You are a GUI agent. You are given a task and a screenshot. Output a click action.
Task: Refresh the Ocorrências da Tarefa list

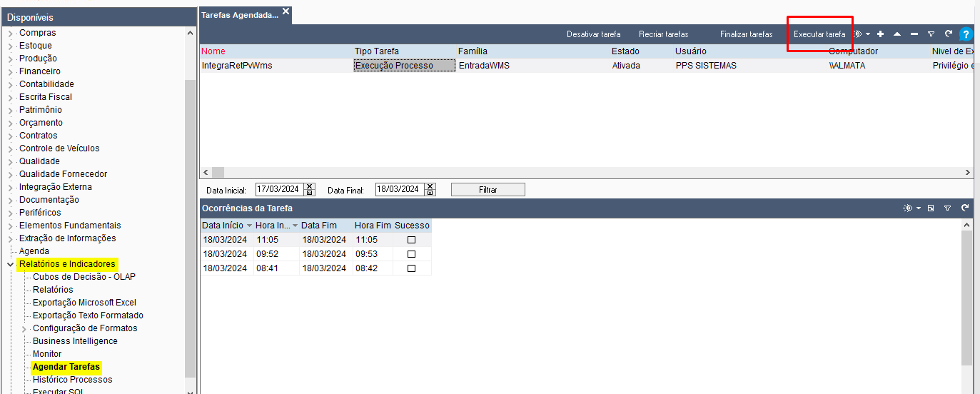point(965,208)
